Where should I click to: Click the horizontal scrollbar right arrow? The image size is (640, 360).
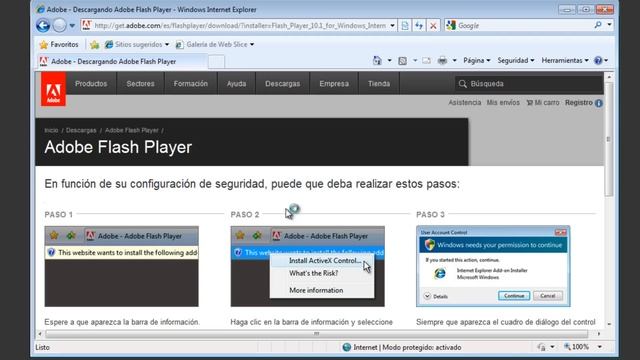point(599,334)
